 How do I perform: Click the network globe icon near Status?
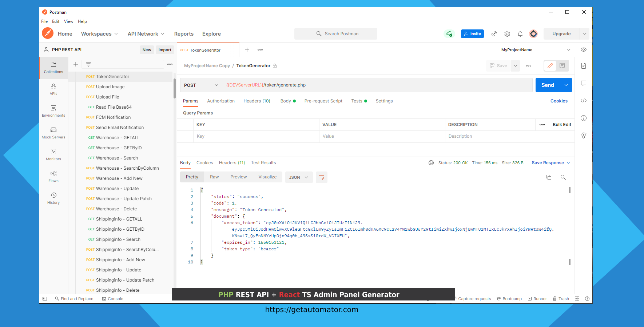(x=431, y=163)
